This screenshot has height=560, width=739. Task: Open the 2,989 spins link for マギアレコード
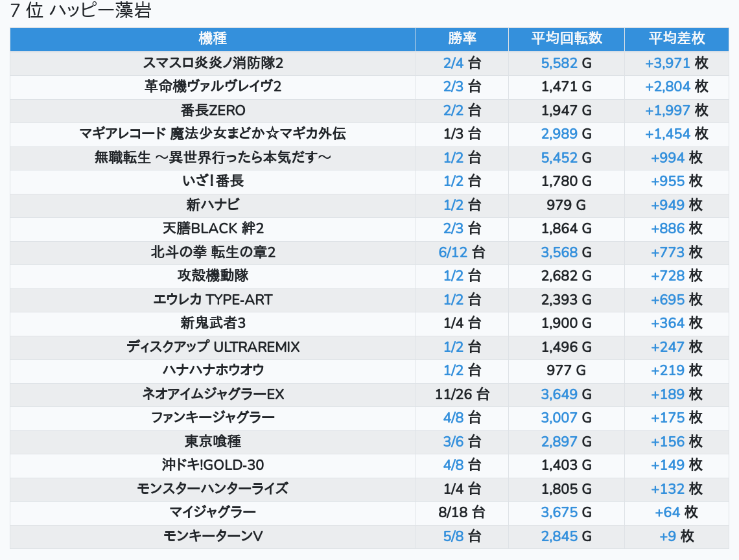(x=559, y=134)
